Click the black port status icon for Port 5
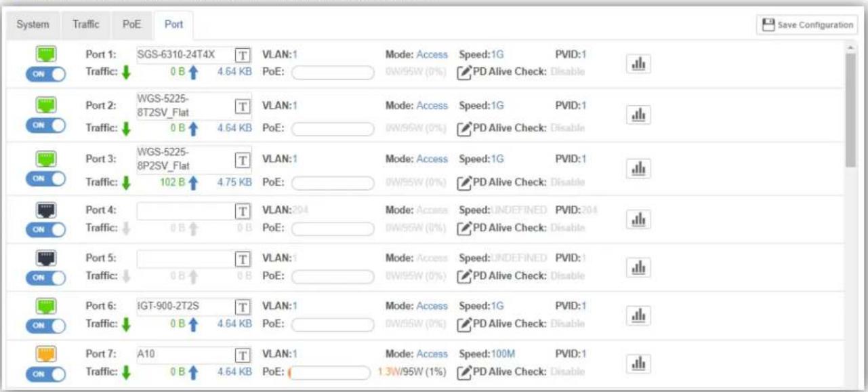This screenshot has width=868, height=392. 45,258
